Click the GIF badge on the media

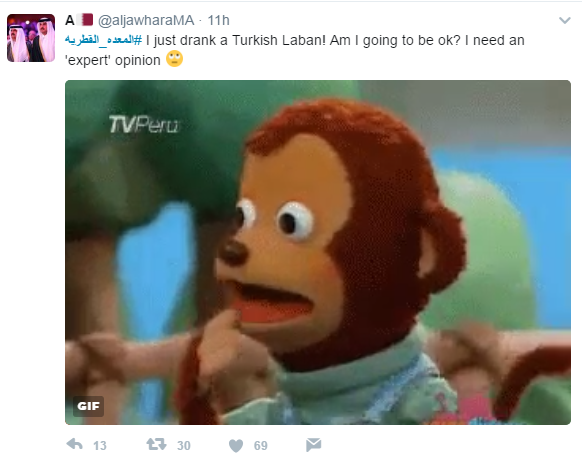pyautogui.click(x=88, y=406)
